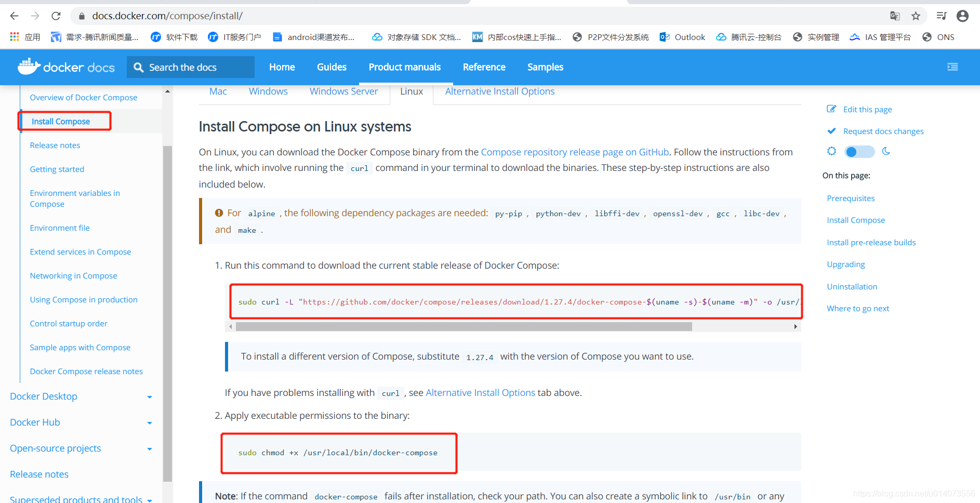Image resolution: width=980 pixels, height=503 pixels.
Task: Open the 腾讯云-控制台 bookmark
Action: [748, 37]
